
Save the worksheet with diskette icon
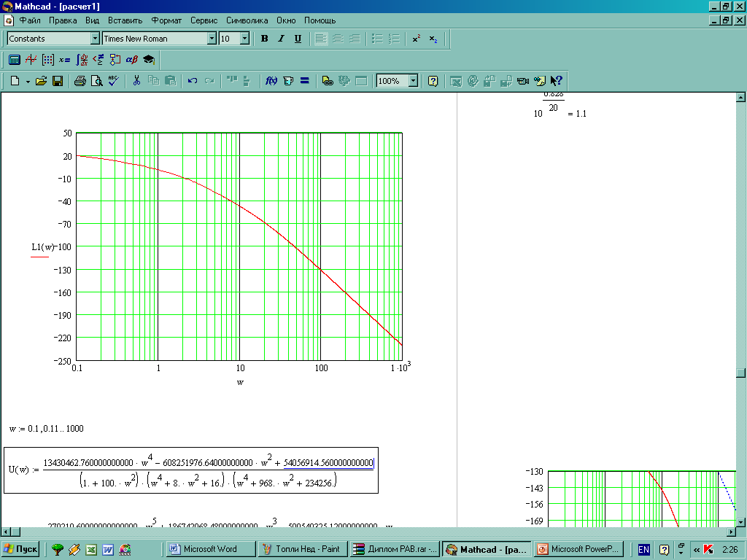tap(58, 81)
